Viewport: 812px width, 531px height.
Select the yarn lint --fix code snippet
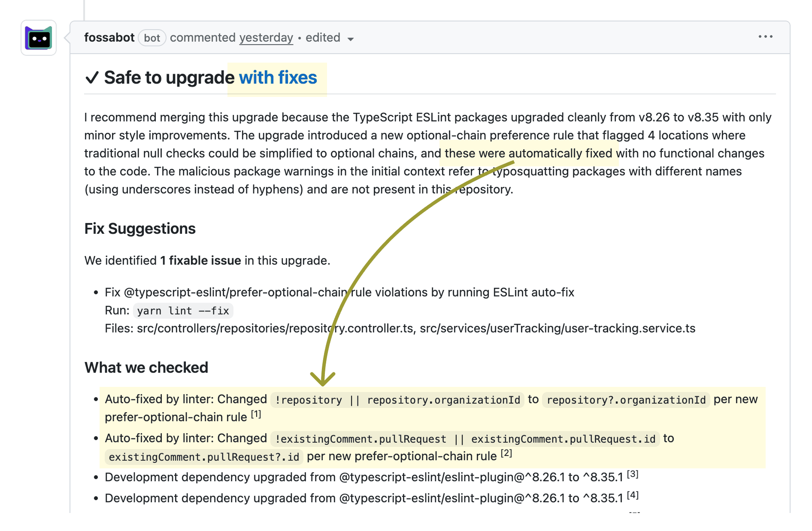coord(183,311)
